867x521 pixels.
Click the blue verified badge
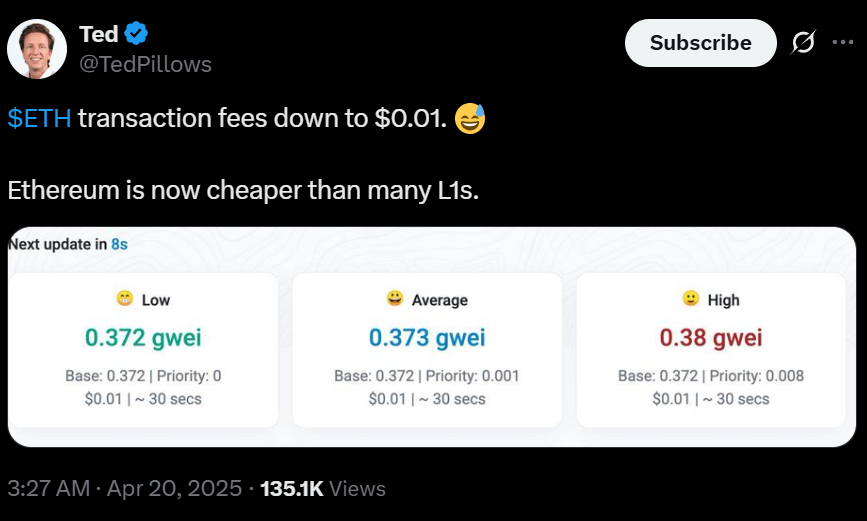(x=137, y=34)
